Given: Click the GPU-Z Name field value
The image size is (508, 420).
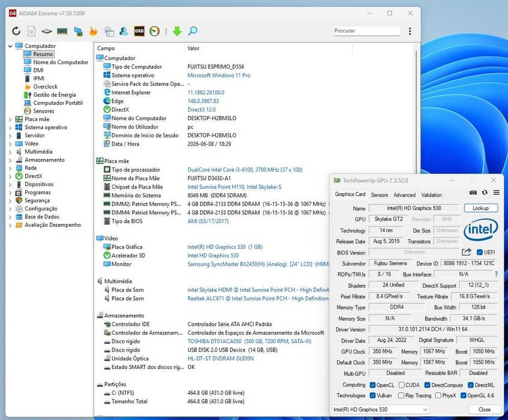Looking at the screenshot, I should [414, 208].
